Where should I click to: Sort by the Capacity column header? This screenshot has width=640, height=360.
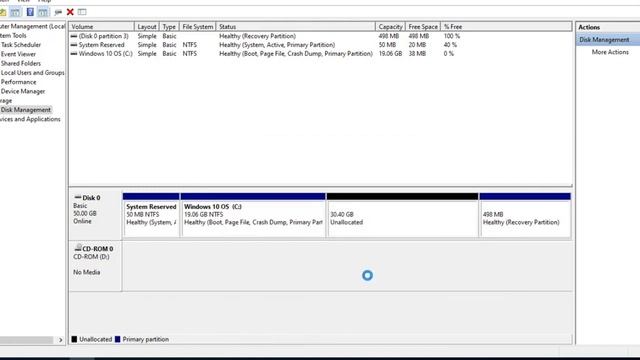point(390,27)
